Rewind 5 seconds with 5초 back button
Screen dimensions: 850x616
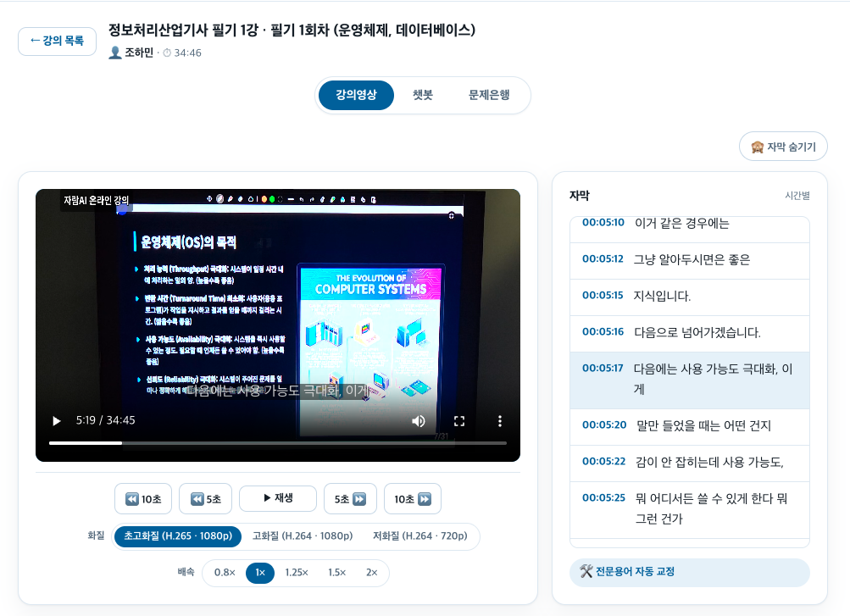pyautogui.click(x=205, y=499)
